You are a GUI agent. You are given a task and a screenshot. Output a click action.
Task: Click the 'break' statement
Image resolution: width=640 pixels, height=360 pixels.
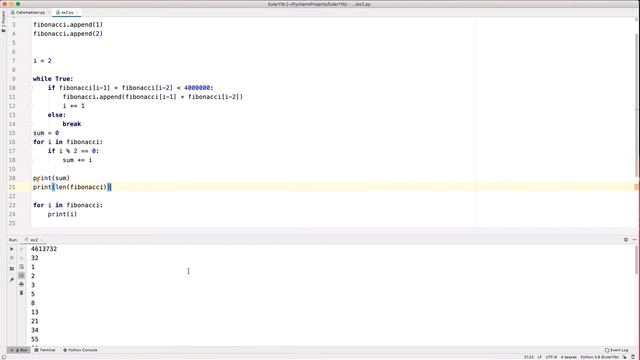coord(72,124)
